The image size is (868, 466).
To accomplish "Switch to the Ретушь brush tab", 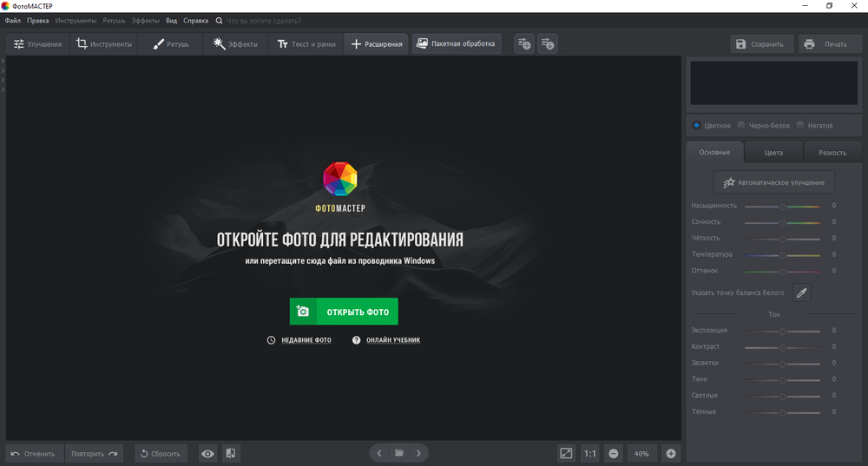I will point(170,44).
